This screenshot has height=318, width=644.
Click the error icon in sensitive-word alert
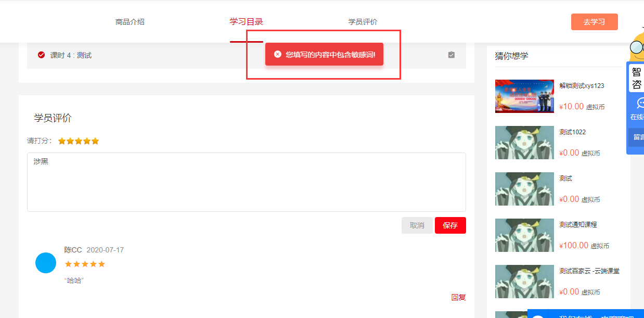coord(277,55)
